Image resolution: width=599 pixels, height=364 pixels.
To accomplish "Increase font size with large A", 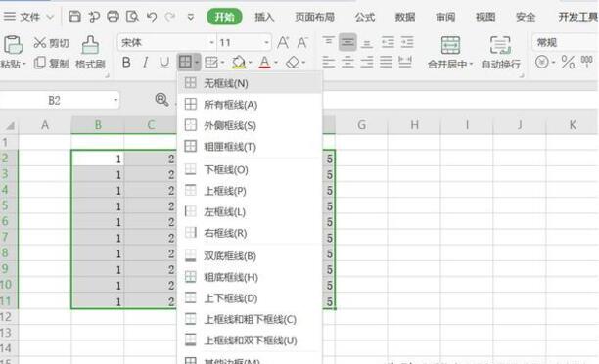I will 283,42.
